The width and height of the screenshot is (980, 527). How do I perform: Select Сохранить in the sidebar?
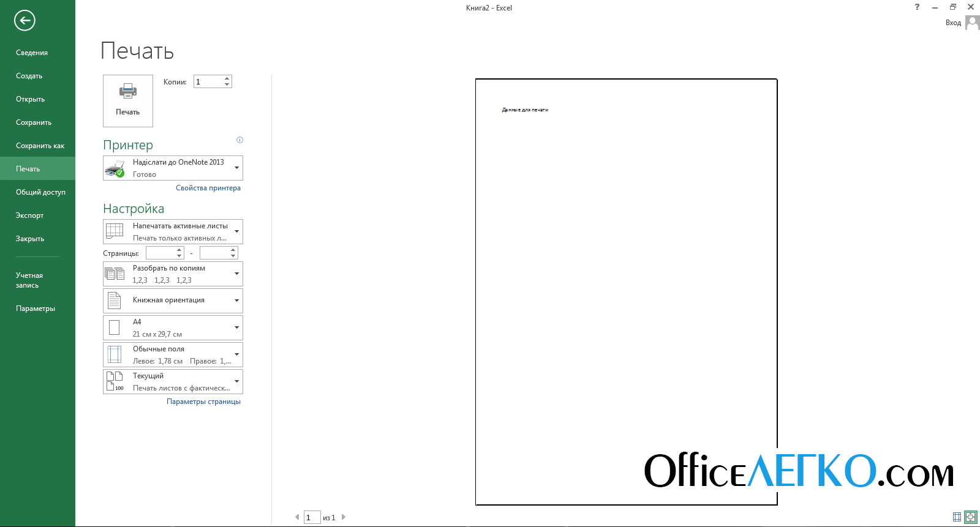coord(37,122)
